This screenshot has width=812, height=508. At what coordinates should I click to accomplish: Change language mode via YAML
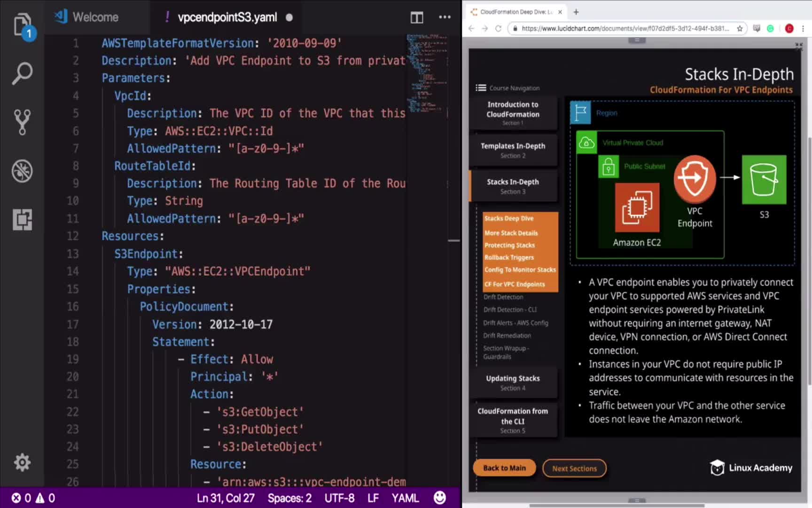[x=405, y=498]
